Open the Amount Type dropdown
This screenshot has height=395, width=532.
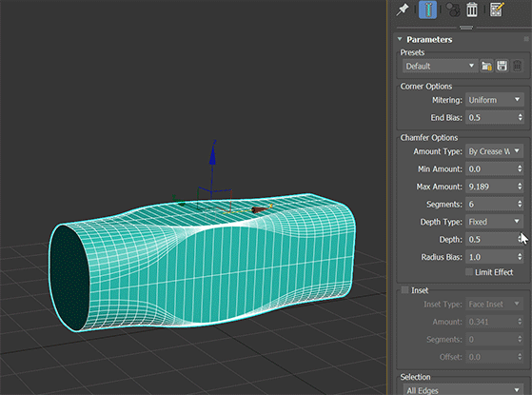(x=494, y=151)
